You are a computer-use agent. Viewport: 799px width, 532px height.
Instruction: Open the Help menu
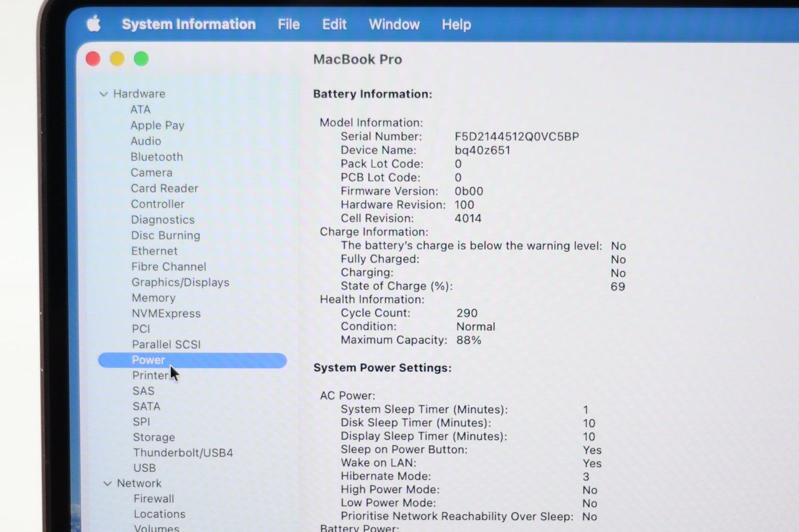(x=456, y=24)
